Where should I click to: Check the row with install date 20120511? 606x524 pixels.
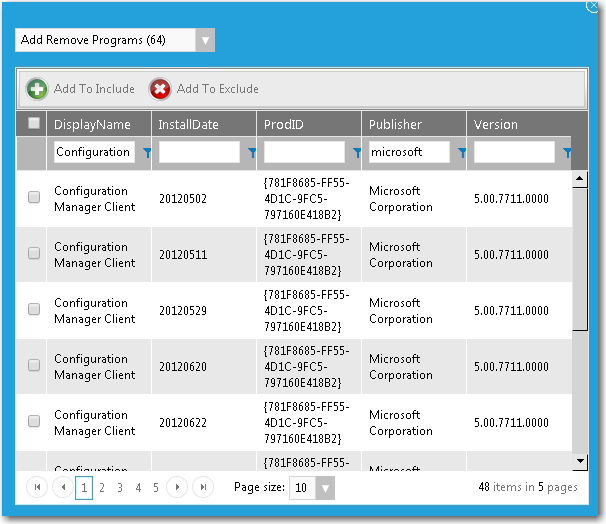[34, 253]
